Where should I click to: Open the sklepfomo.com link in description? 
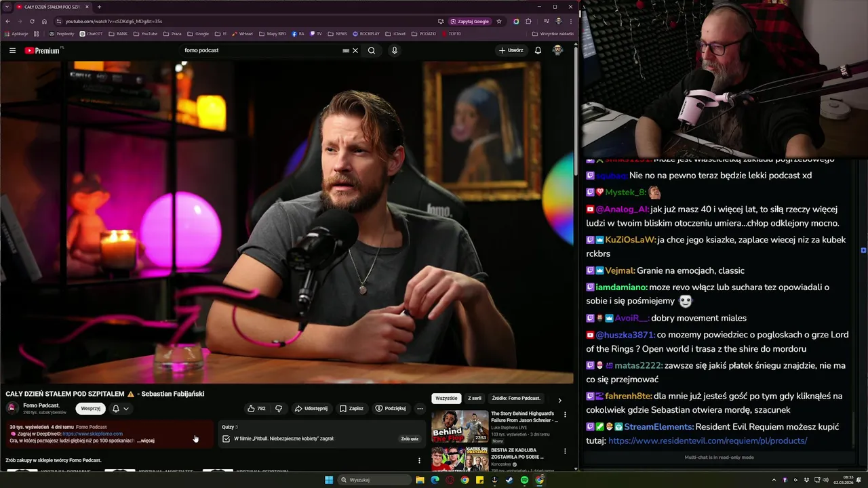click(92, 434)
